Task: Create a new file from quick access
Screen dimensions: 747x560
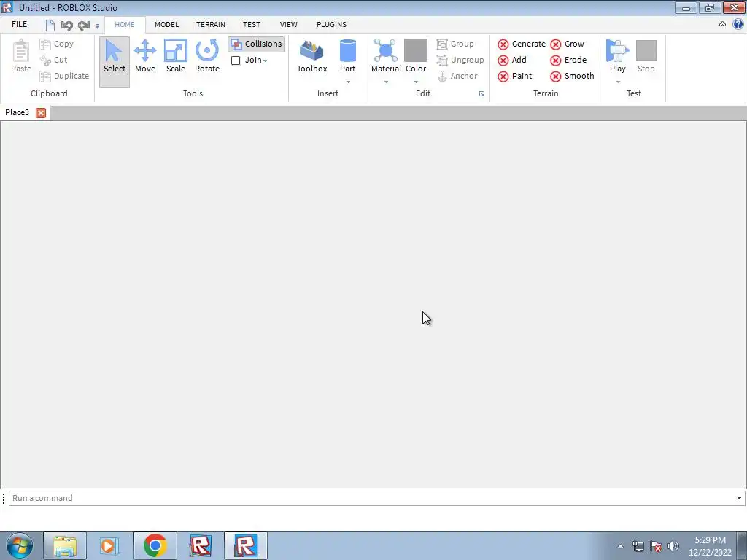Action: 50,26
